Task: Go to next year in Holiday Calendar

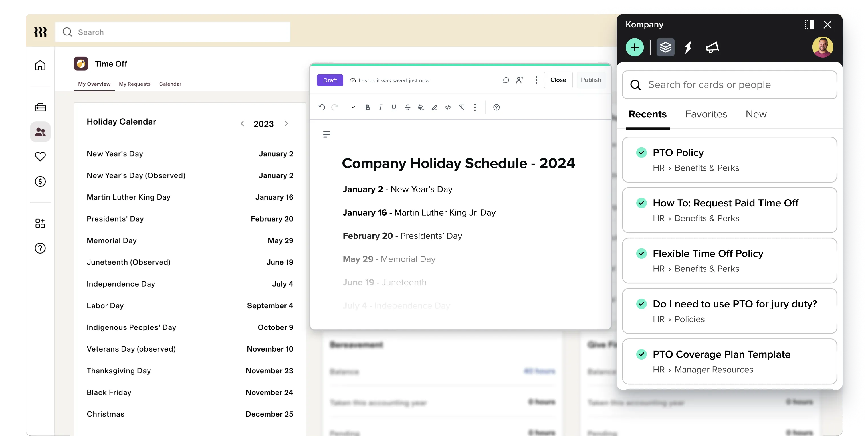Action: pos(286,123)
